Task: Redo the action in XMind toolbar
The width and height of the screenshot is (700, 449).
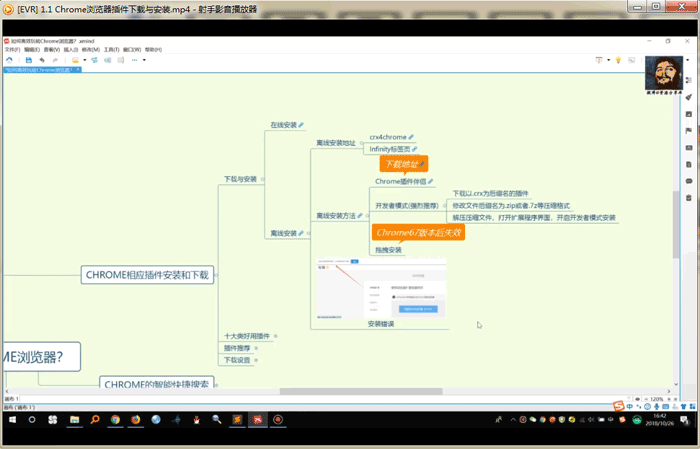Action: [55, 60]
